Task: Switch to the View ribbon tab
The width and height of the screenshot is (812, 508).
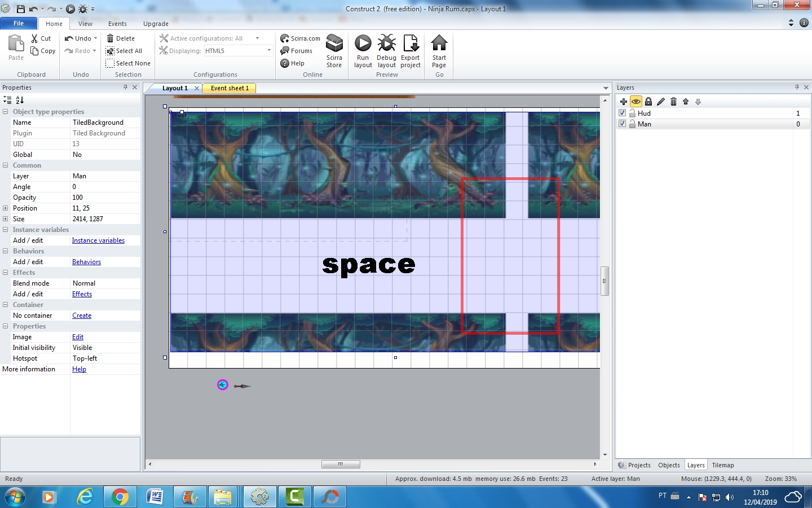Action: point(85,24)
